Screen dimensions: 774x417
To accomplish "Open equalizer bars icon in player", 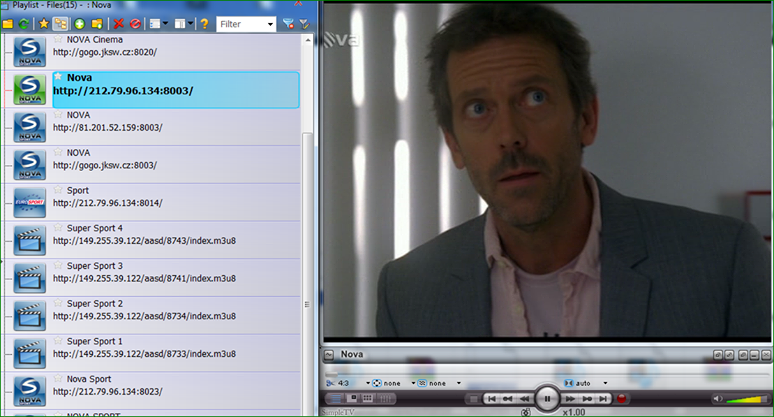I will (386, 398).
